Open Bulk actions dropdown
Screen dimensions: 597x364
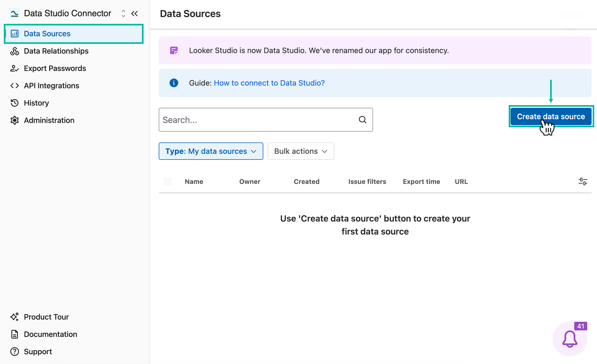tap(301, 151)
